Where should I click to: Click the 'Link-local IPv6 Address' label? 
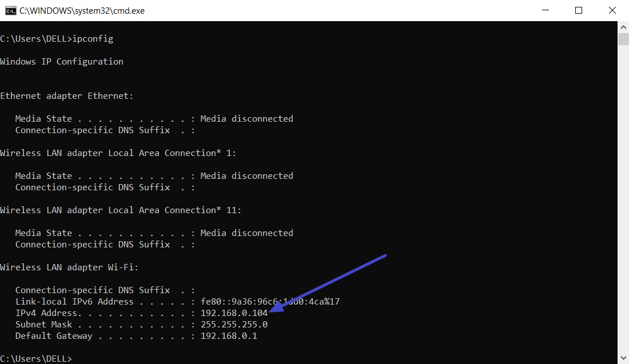(x=74, y=302)
